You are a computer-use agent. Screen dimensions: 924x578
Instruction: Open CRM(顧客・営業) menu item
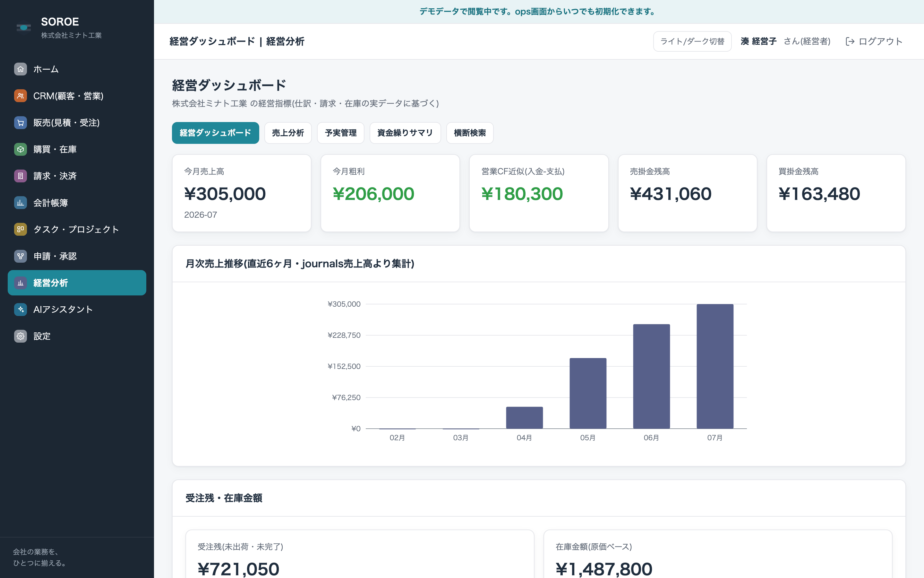click(77, 96)
